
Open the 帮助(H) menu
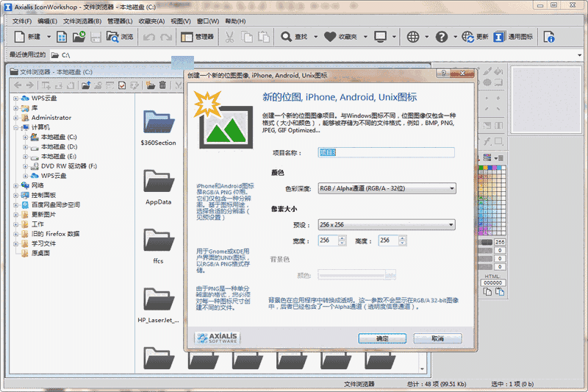235,21
